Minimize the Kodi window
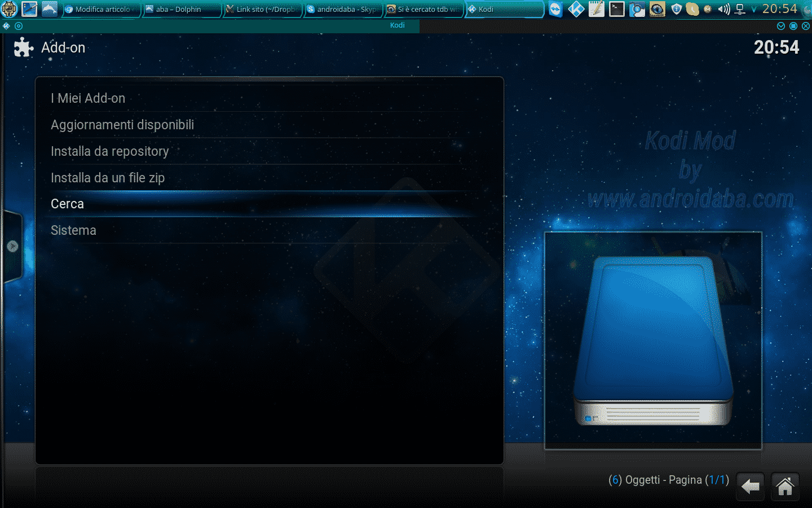Screen dimensions: 812x508 tap(781, 26)
